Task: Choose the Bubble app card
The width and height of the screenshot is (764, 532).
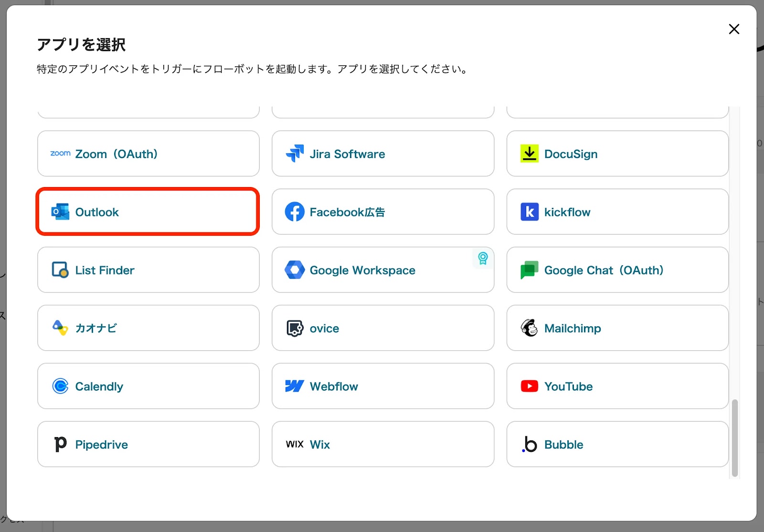Action: 617,444
